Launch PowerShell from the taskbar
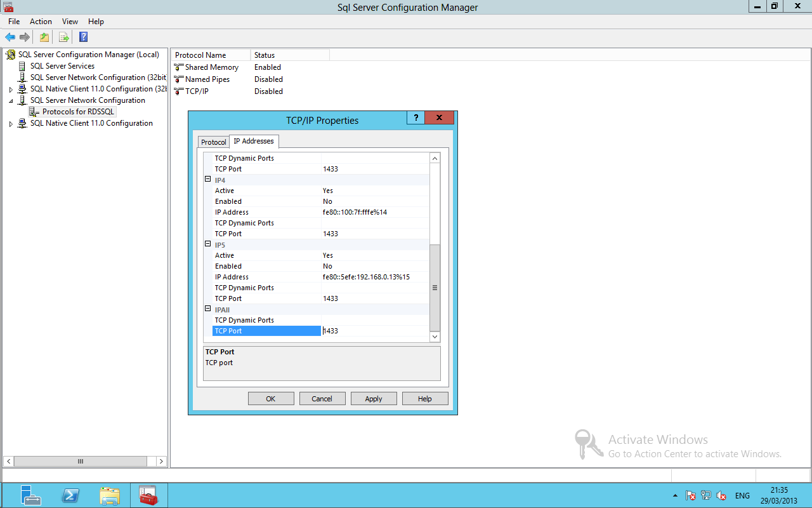Screen dimensions: 812x508 pos(70,495)
